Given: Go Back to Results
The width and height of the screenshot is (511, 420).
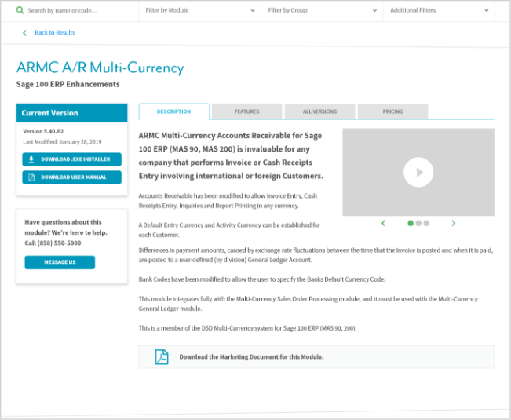Looking at the screenshot, I should 55,33.
